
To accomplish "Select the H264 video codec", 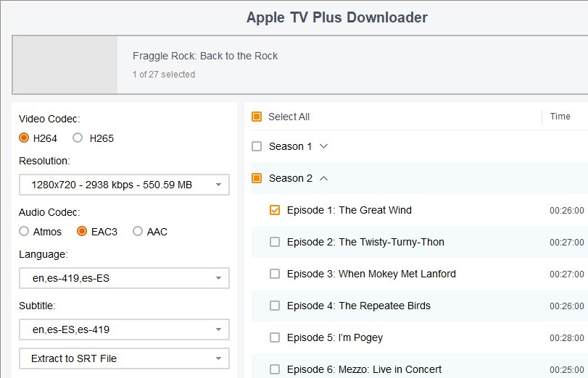I will [x=25, y=138].
